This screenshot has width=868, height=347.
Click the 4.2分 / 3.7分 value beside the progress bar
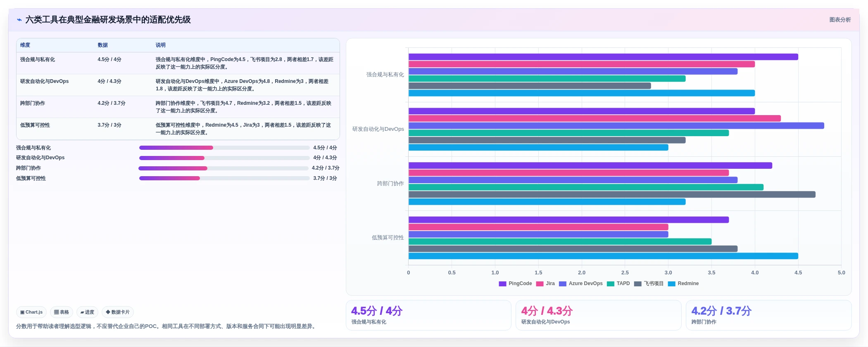pos(326,168)
